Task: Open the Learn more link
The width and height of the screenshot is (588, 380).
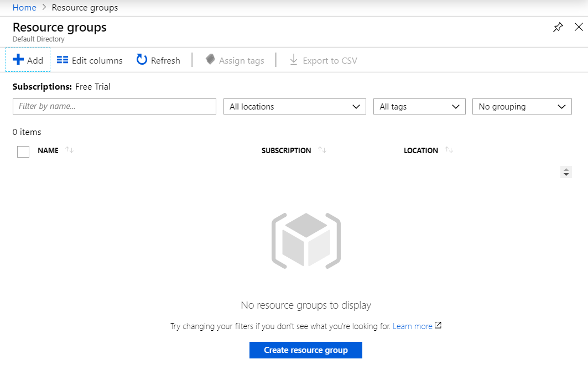Action: (x=413, y=326)
